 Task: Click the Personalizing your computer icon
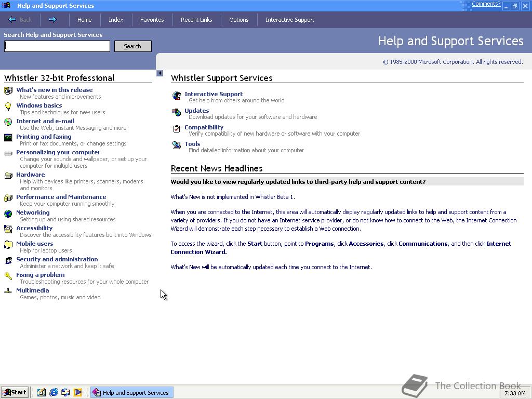tap(8, 153)
